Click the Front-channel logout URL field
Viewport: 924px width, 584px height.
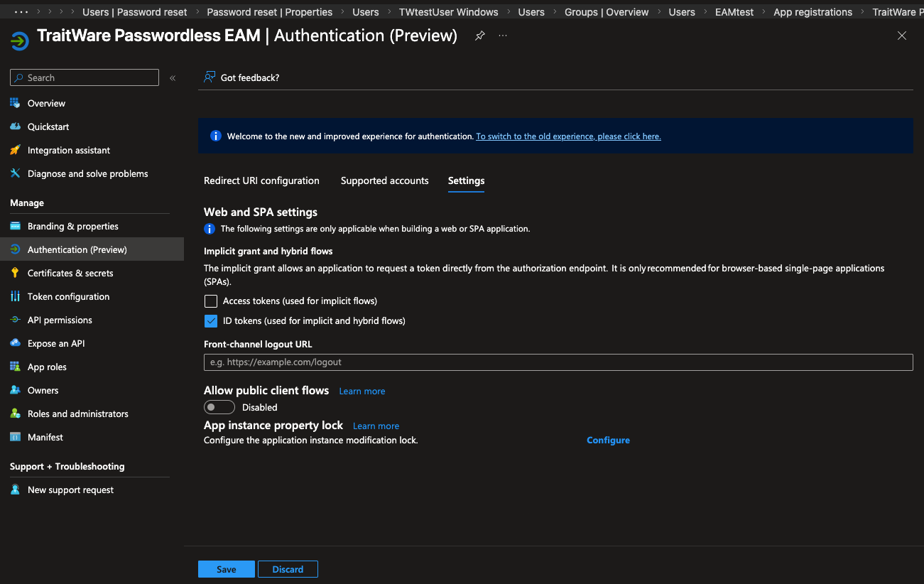pyautogui.click(x=558, y=362)
